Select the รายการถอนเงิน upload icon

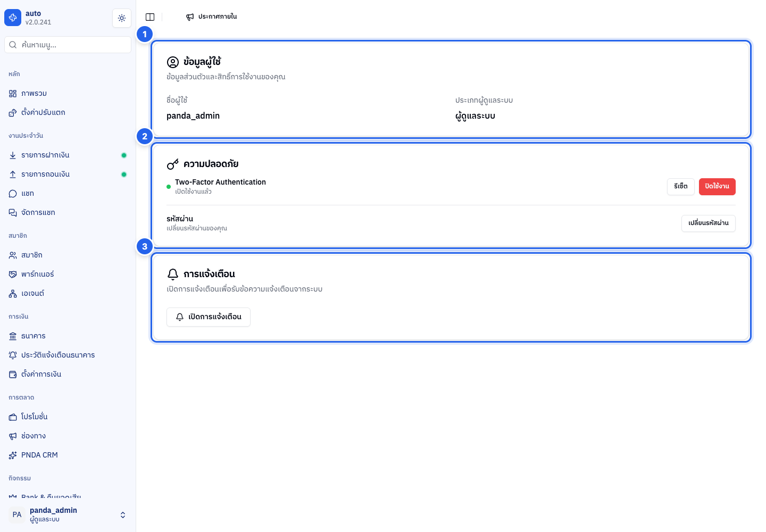(x=13, y=174)
